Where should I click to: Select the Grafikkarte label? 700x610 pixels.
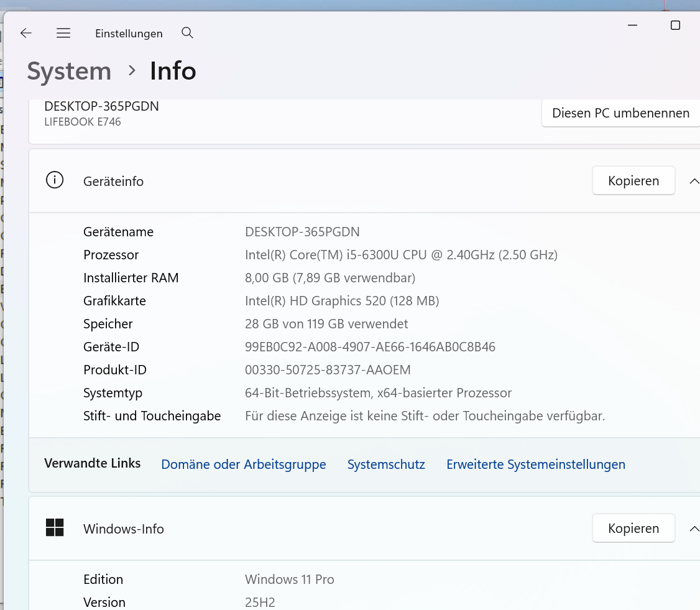(114, 301)
